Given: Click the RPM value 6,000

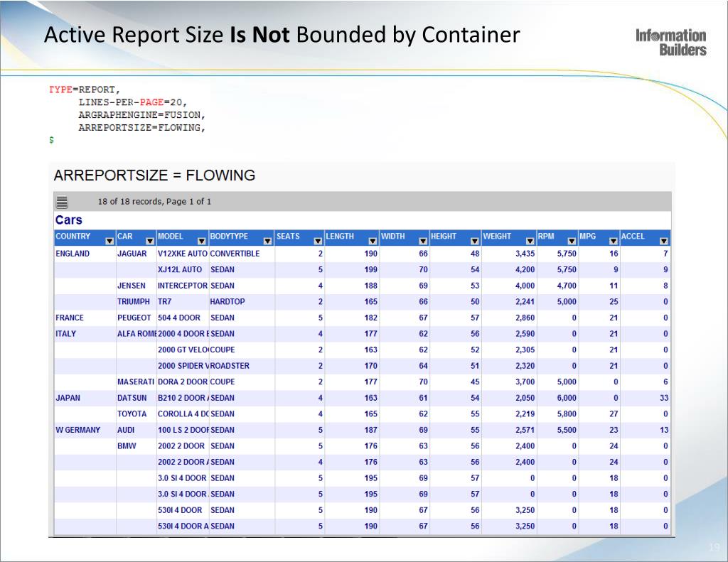Looking at the screenshot, I should pos(567,398).
